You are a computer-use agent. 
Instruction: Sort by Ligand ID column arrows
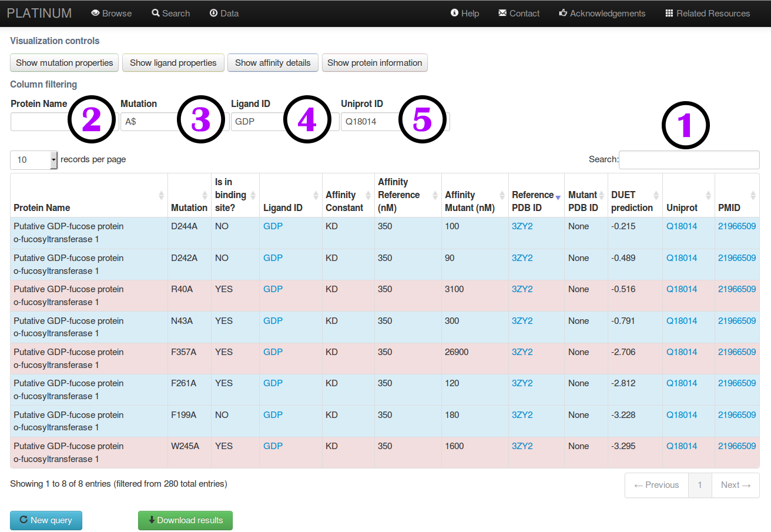316,195
